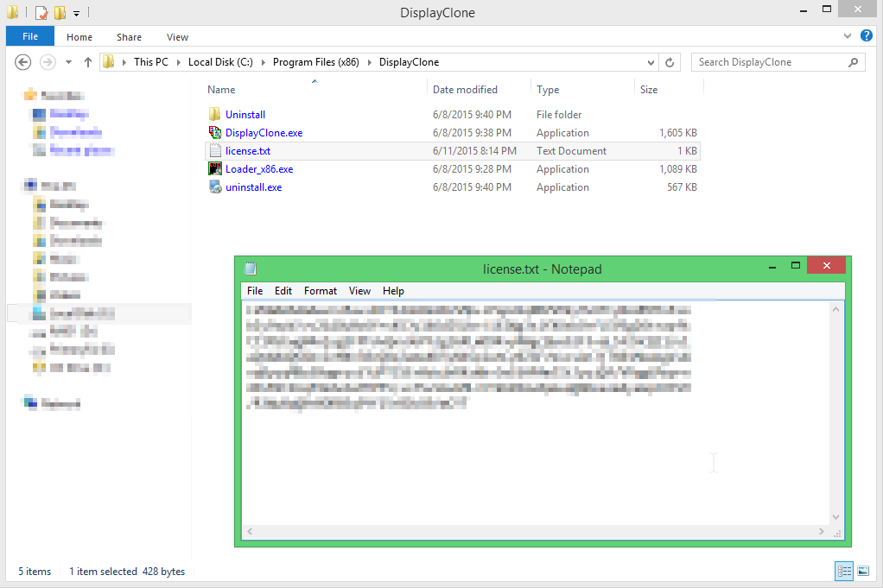Select the license.txt file name
883x588 pixels.
[x=248, y=151]
